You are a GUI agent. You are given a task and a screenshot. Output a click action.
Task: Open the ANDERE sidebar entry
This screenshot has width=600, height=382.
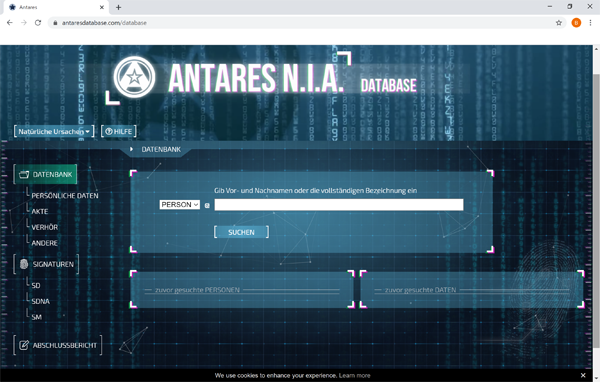(x=44, y=243)
